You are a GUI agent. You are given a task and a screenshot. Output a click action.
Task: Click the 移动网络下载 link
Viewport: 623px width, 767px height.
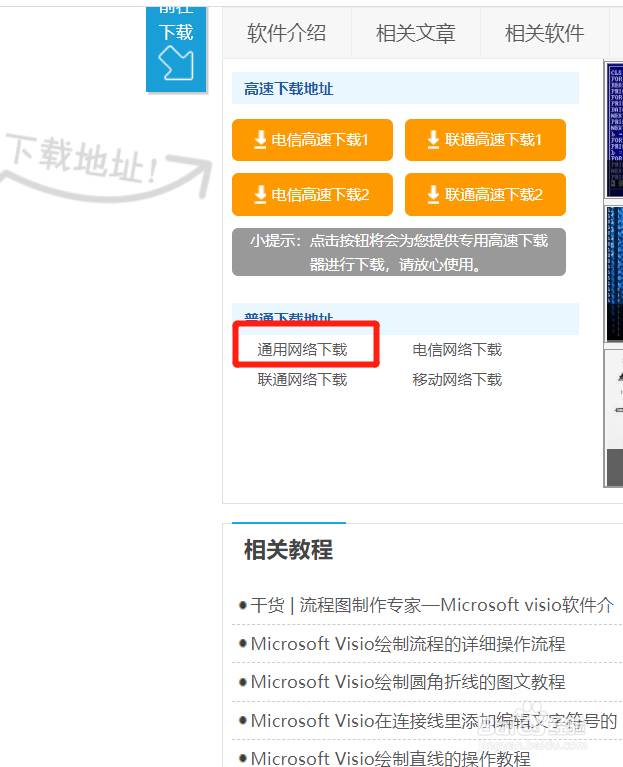[x=457, y=380]
